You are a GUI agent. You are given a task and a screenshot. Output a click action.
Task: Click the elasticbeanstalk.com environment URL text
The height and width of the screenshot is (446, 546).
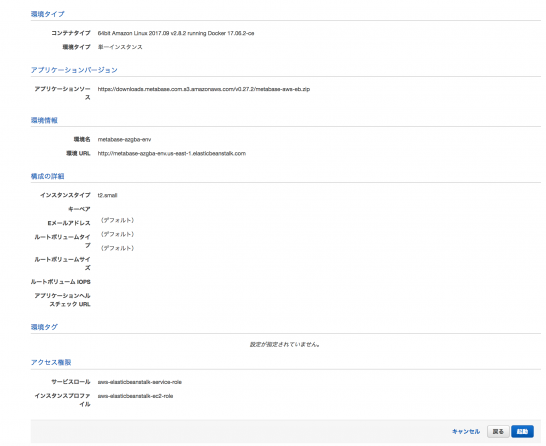pyautogui.click(x=172, y=153)
